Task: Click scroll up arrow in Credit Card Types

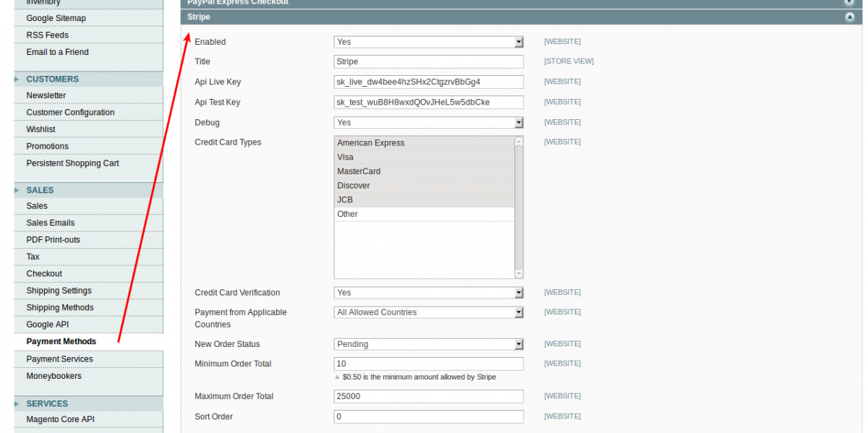Action: coord(519,142)
